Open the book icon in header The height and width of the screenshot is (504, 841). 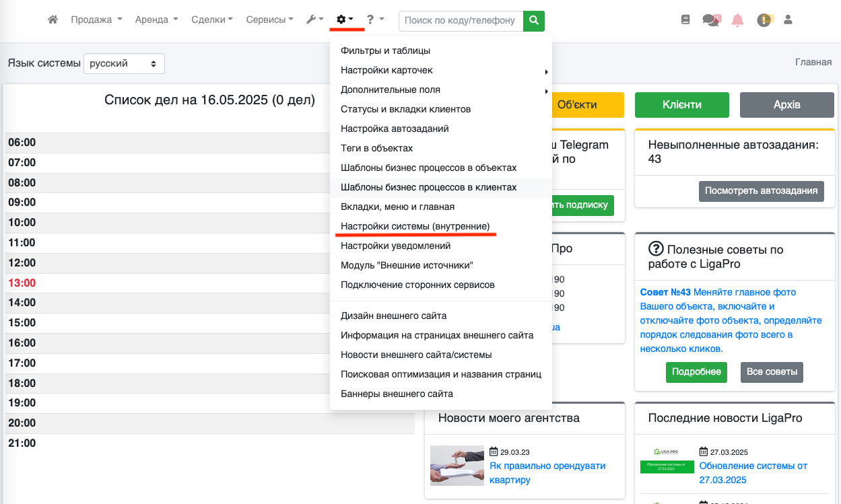coord(686,20)
